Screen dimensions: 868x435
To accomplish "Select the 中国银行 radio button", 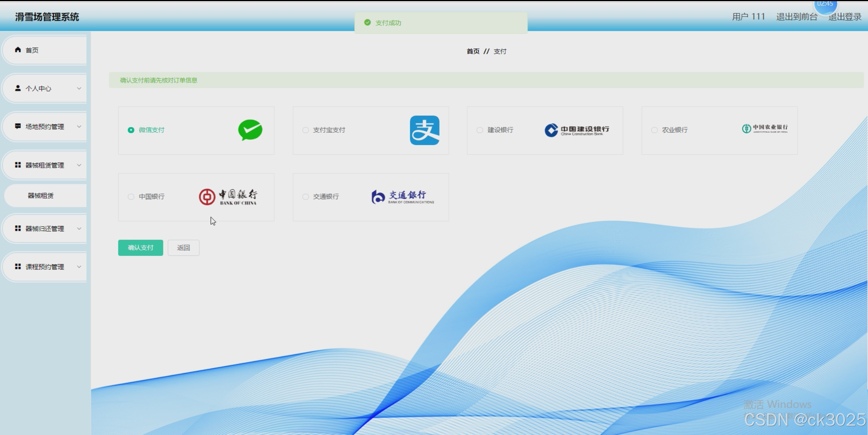I will [x=131, y=197].
